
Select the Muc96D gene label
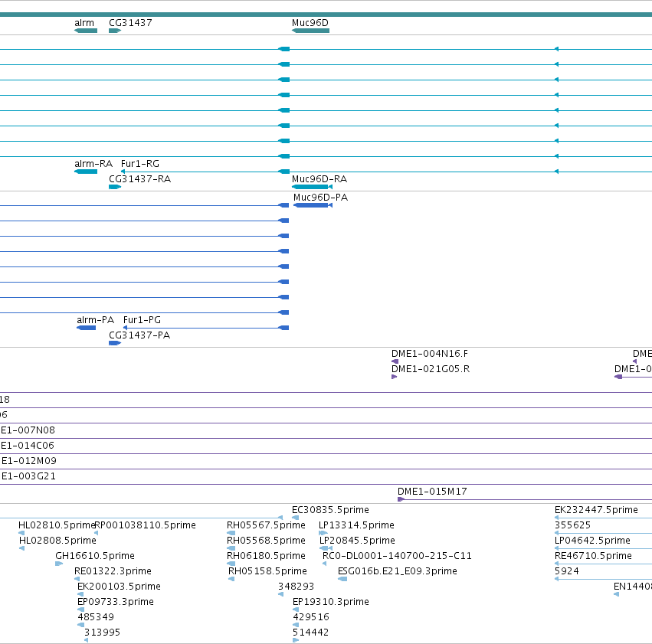click(310, 23)
